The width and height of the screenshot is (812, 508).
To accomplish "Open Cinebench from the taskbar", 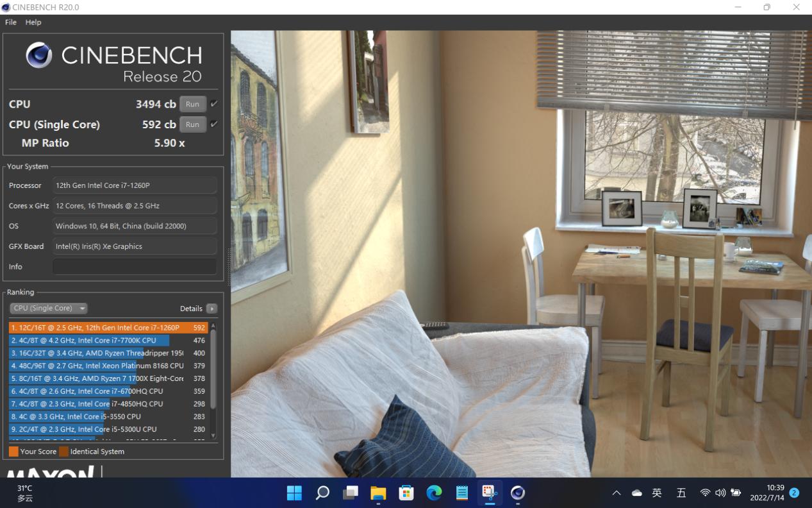I will [x=518, y=493].
